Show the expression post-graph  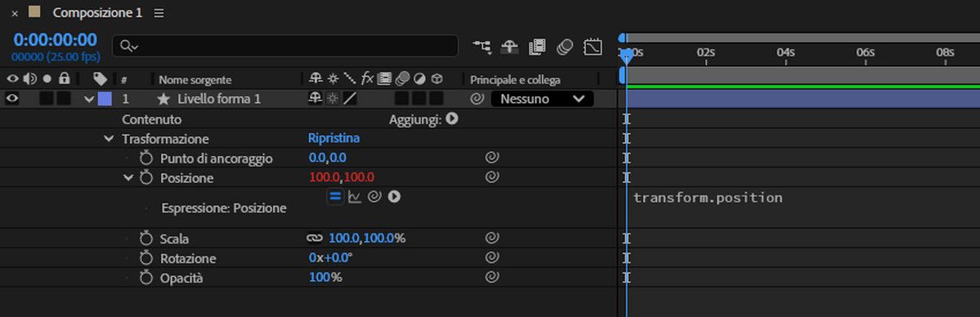(355, 197)
